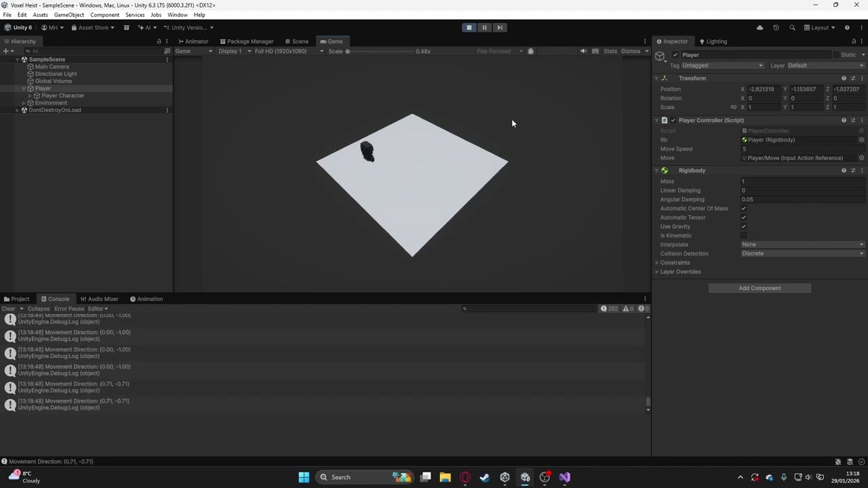Open object picker for Move field
The width and height of the screenshot is (868, 488).
click(861, 158)
